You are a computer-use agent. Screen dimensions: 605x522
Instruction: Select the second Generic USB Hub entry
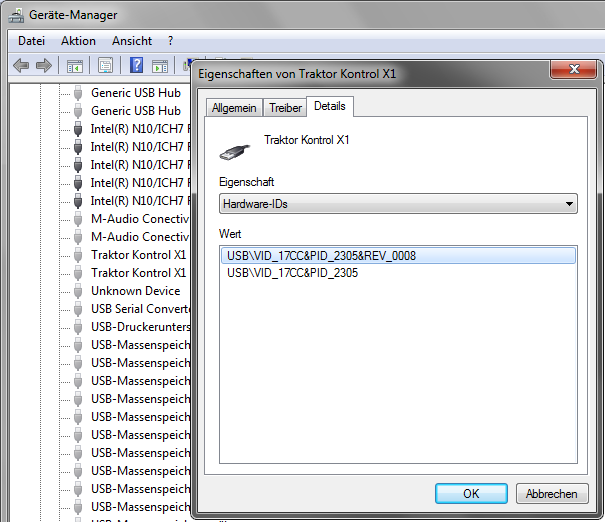(x=136, y=111)
